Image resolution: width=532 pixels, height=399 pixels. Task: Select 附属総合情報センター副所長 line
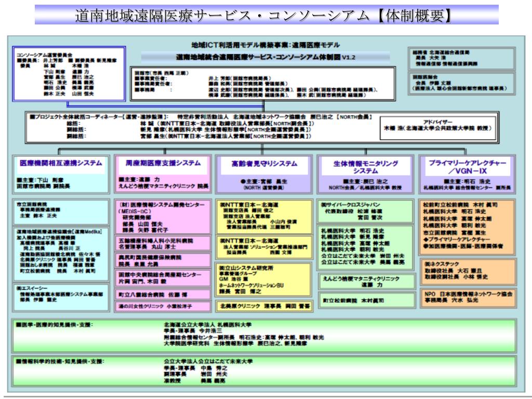[x=244, y=337]
